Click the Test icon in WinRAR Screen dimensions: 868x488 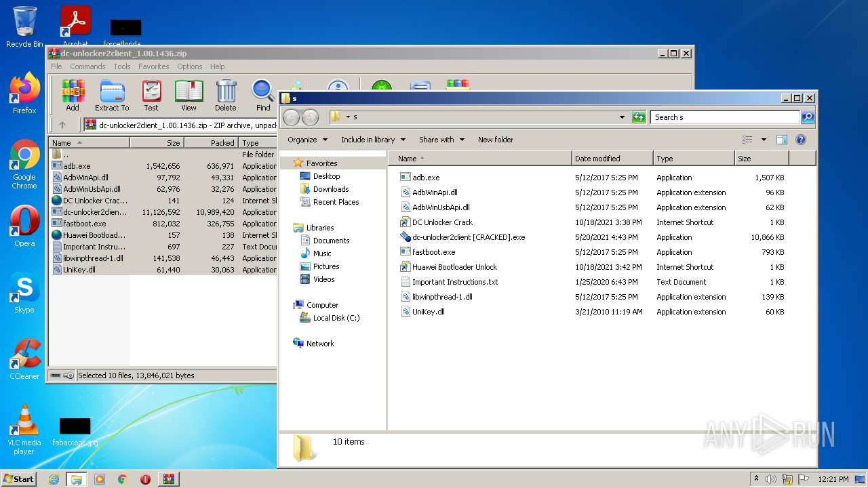pyautogui.click(x=151, y=95)
